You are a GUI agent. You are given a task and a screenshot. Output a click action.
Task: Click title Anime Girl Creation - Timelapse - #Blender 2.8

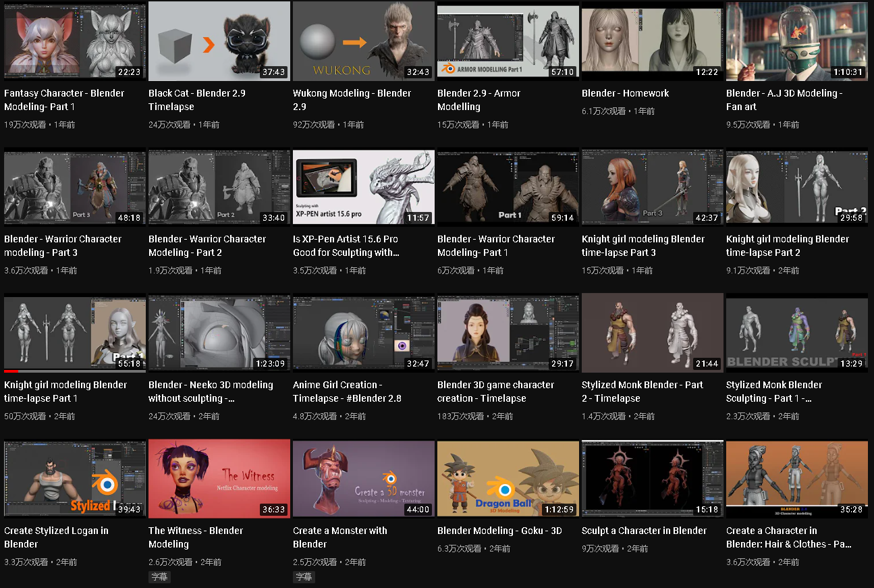pos(347,392)
